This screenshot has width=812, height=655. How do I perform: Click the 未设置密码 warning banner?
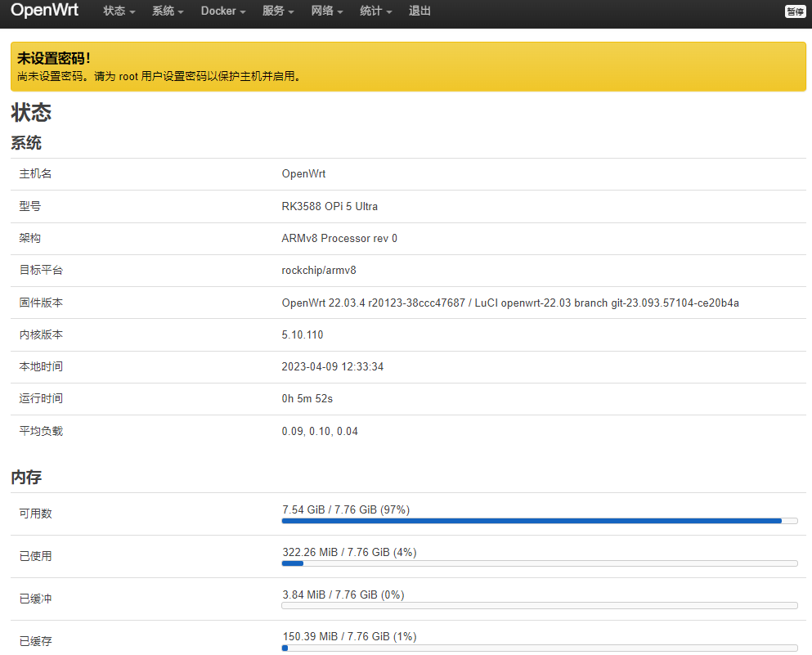click(x=406, y=67)
